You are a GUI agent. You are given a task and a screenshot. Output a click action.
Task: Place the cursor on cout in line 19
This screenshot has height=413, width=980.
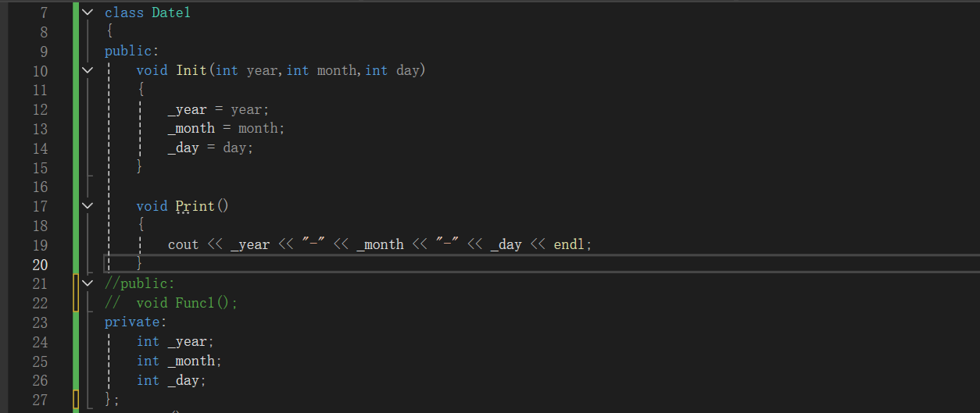[x=183, y=244]
